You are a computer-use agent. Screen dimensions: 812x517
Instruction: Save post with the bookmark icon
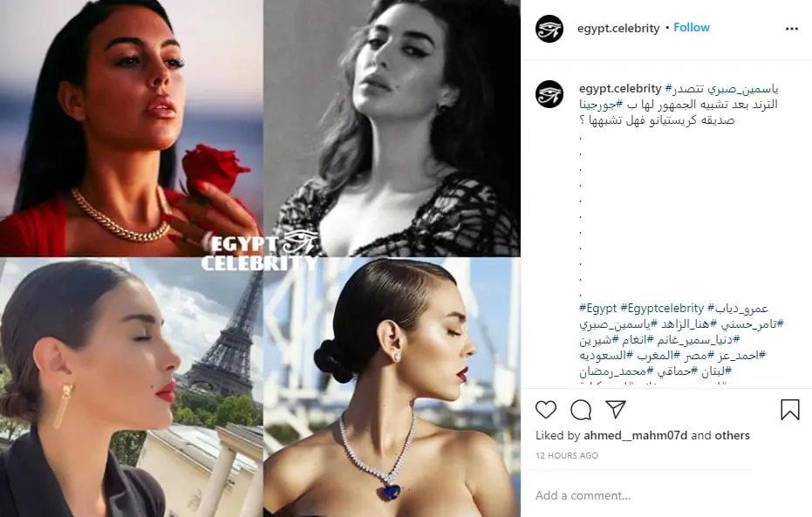789,410
